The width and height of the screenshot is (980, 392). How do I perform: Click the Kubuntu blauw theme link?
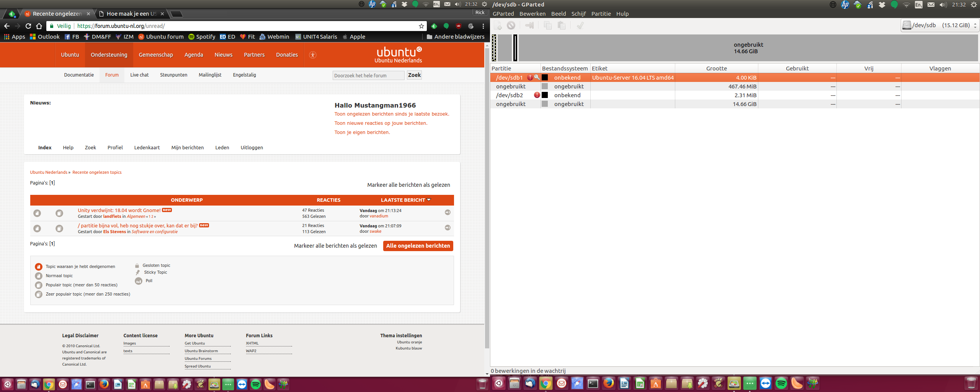click(x=409, y=348)
